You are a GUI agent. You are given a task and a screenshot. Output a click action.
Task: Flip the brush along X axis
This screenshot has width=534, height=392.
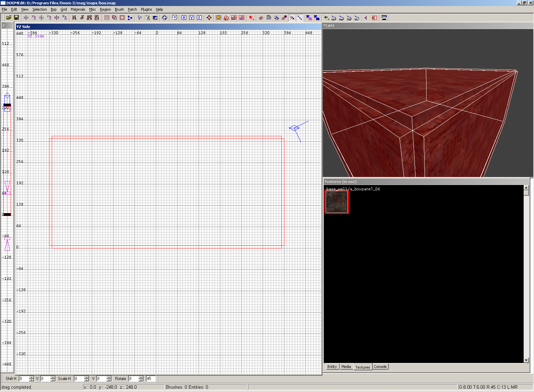[x=26, y=18]
